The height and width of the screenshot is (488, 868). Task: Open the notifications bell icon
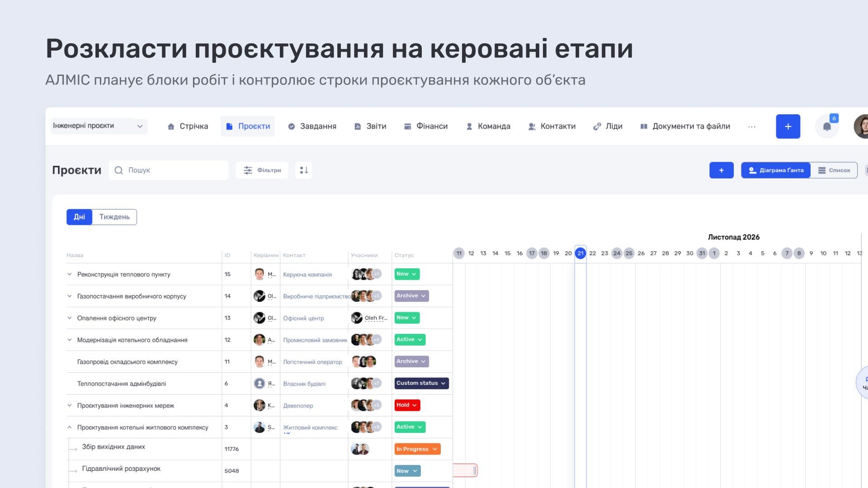(x=827, y=127)
